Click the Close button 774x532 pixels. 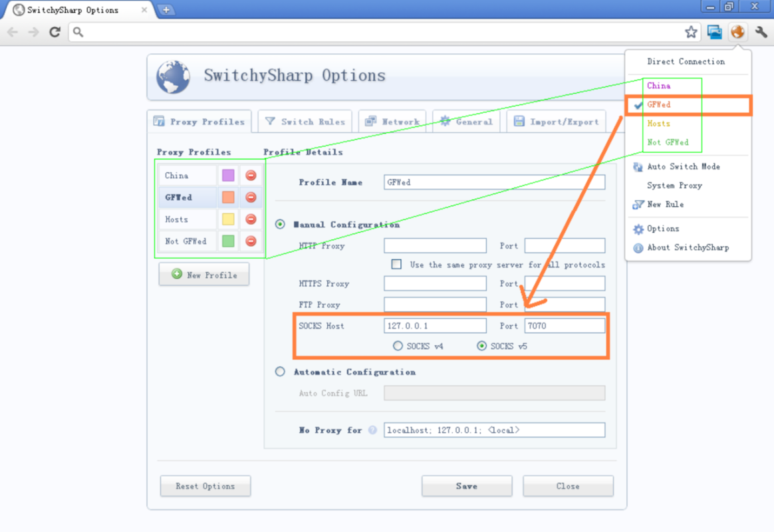(568, 486)
